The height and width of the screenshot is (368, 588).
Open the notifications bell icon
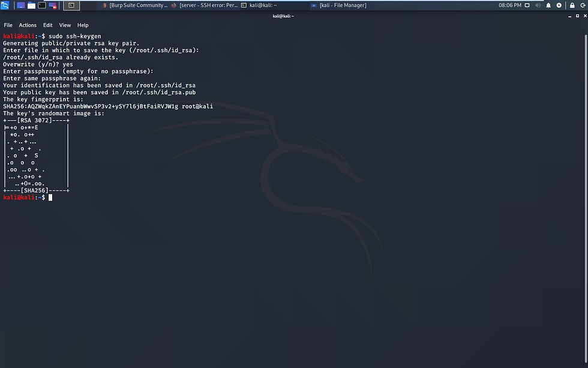point(548,5)
